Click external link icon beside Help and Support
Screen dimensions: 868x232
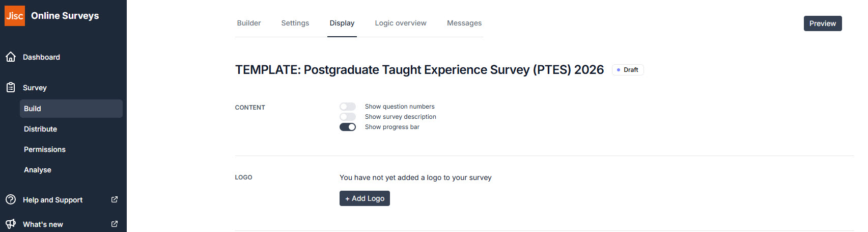pyautogui.click(x=115, y=199)
